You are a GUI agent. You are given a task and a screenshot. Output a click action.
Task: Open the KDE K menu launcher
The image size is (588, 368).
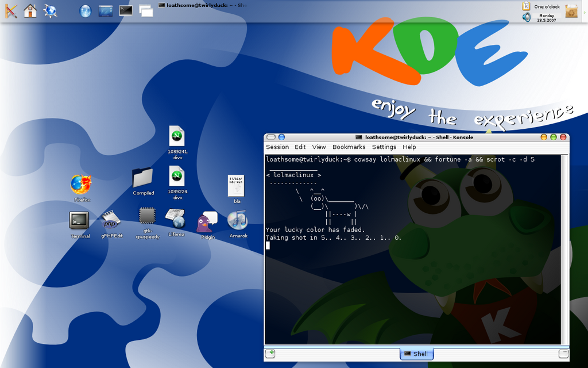[11, 10]
